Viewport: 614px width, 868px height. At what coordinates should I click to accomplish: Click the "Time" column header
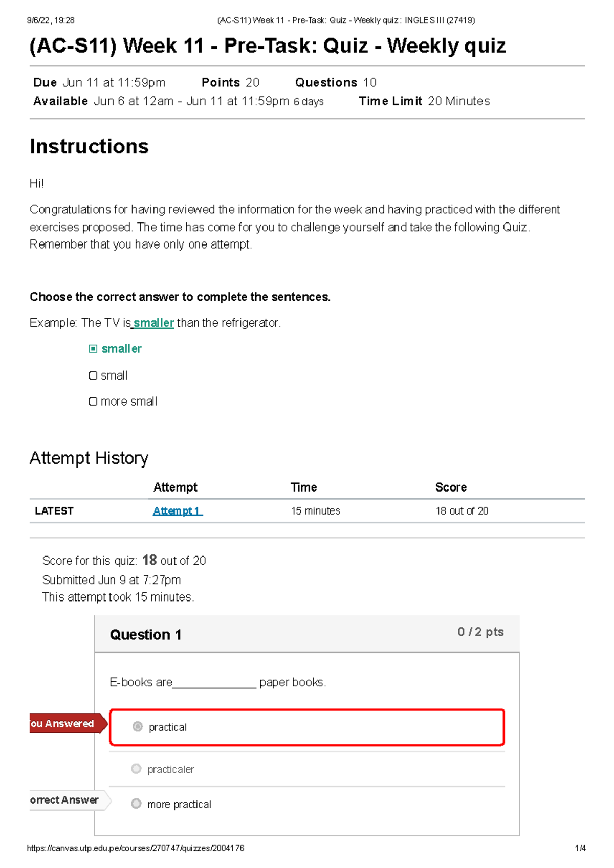pyautogui.click(x=303, y=487)
